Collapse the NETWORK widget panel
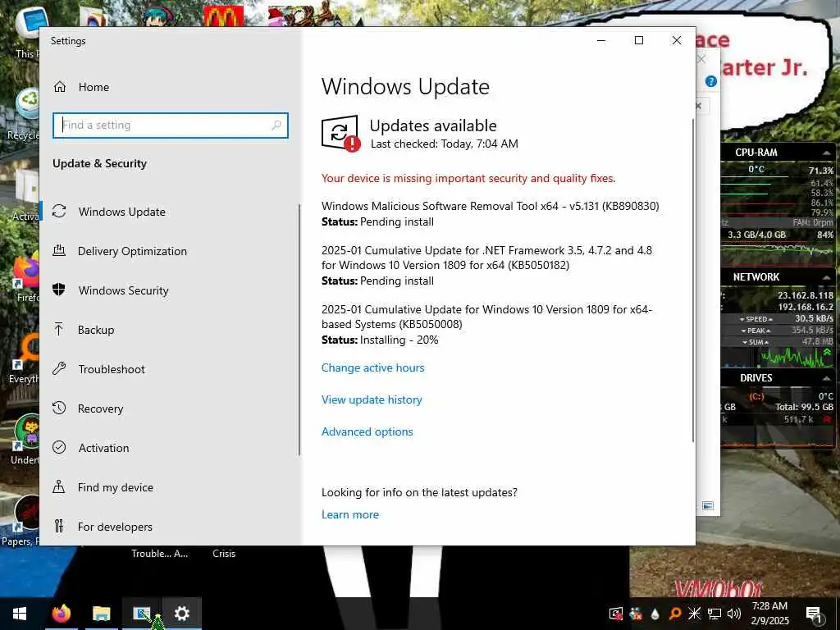Screen dimensions: 840x630 coord(826,277)
